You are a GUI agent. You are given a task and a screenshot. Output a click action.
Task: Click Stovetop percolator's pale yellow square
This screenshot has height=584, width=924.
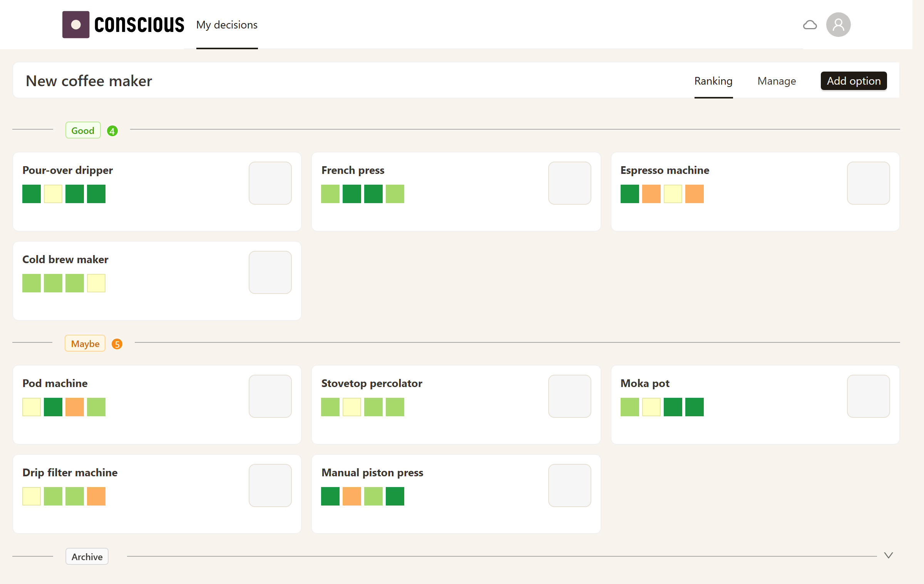[x=352, y=407]
